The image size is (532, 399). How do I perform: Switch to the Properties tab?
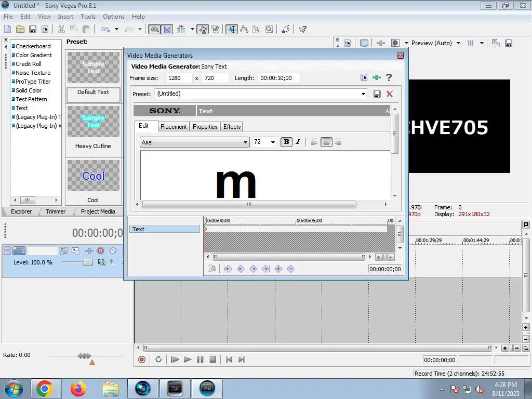pyautogui.click(x=205, y=127)
